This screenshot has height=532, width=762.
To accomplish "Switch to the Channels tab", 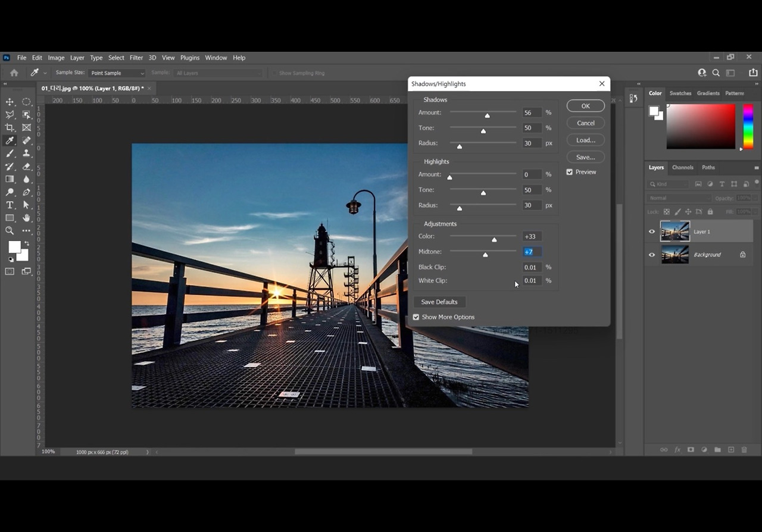I will 682,168.
